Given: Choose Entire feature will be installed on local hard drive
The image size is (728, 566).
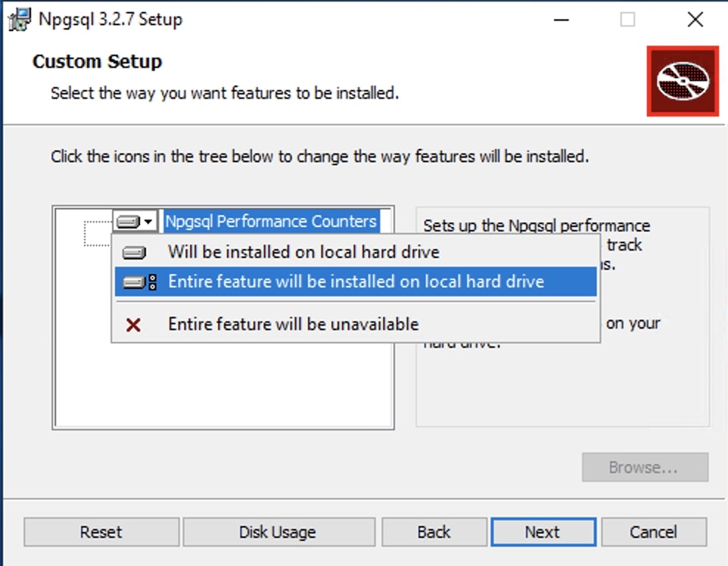Looking at the screenshot, I should click(356, 282).
